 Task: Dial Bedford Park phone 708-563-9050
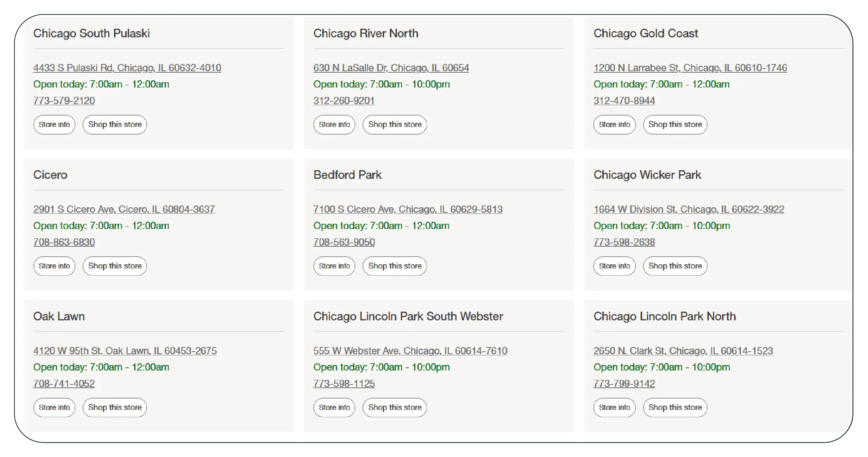pyautogui.click(x=344, y=242)
